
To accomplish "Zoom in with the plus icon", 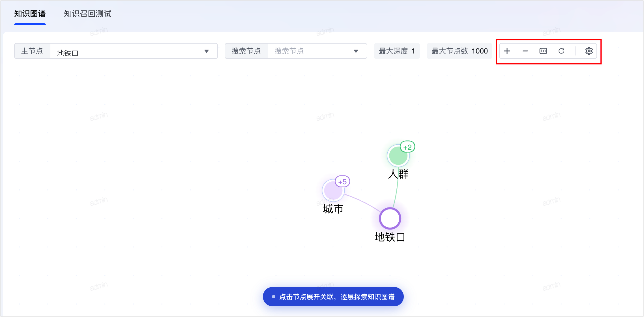I will [507, 51].
